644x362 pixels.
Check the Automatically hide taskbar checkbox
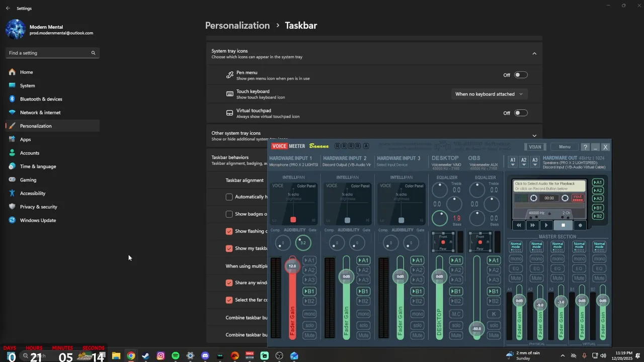229,197
